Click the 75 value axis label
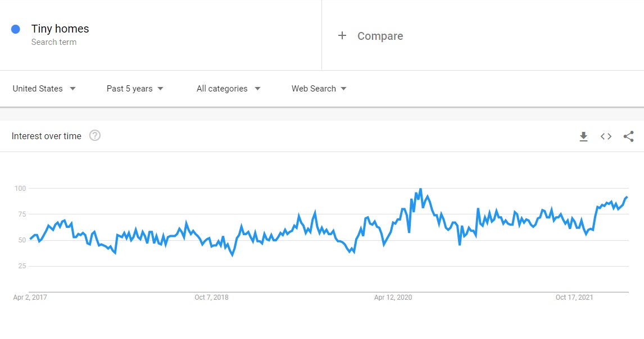644x339 pixels. 21,214
